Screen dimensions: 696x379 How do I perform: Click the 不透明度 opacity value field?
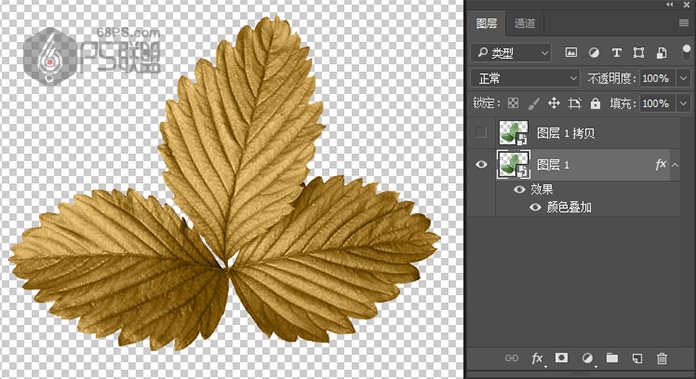point(656,79)
